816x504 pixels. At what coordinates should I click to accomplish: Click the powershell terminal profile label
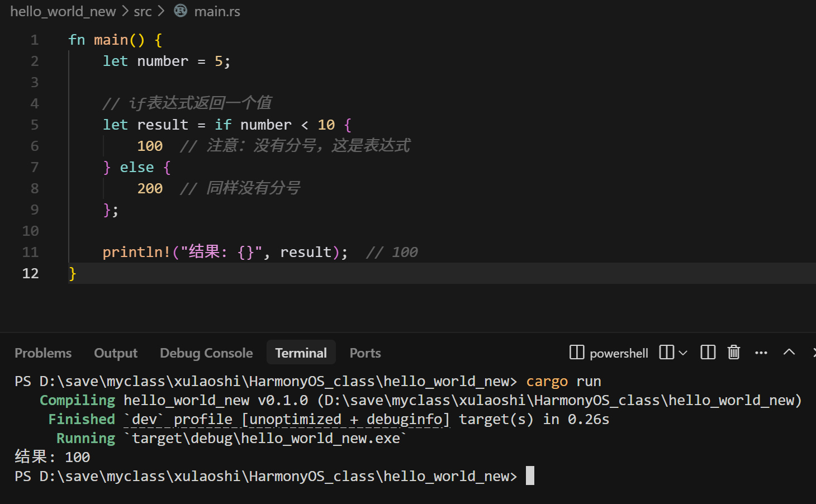[619, 353]
